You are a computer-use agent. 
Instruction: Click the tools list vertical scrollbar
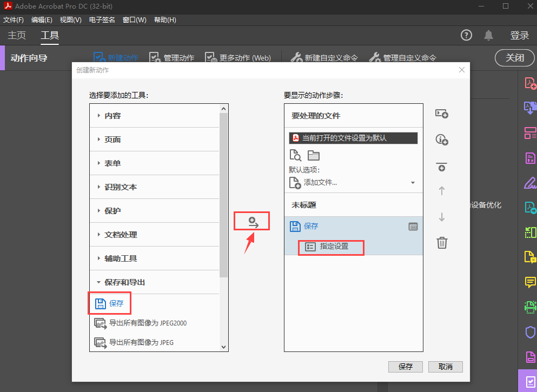[223, 195]
